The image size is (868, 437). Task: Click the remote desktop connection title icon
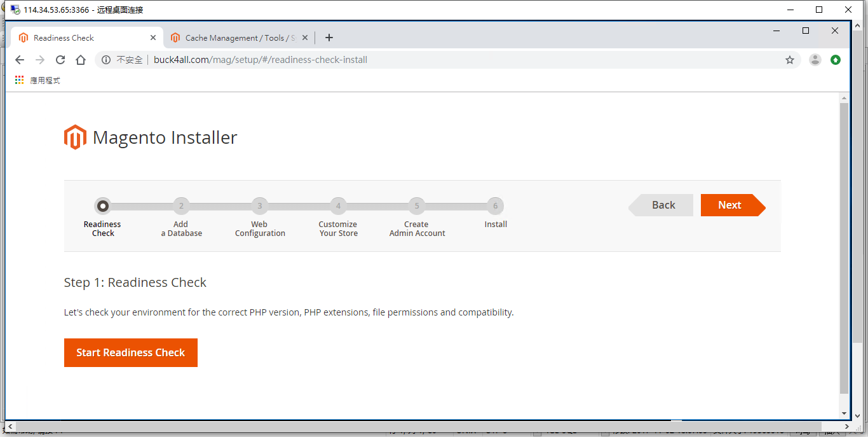(x=15, y=10)
